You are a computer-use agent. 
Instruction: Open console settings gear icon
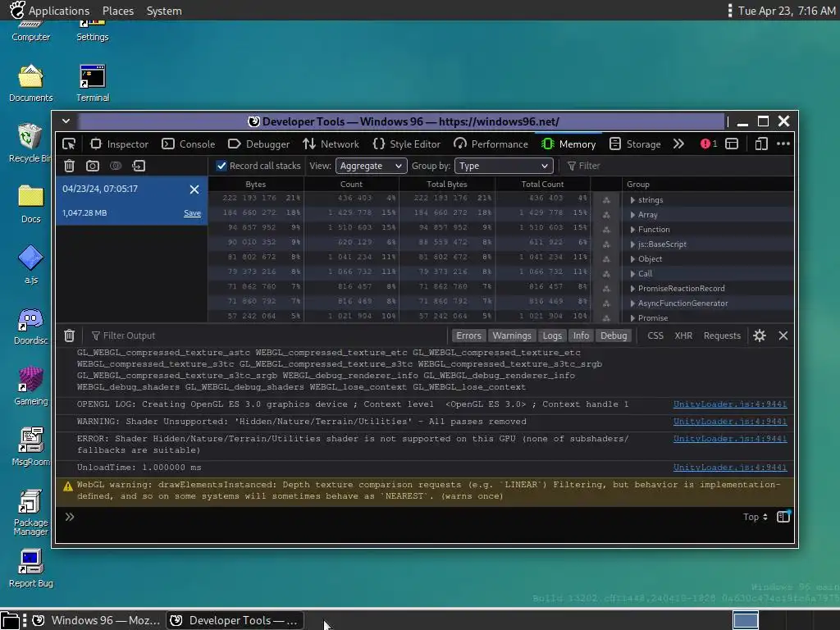[x=760, y=336]
